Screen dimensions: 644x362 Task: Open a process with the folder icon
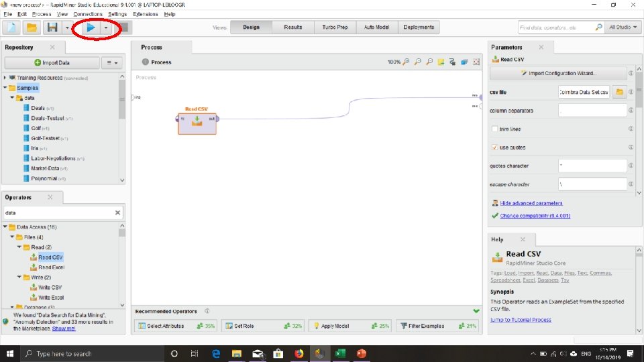[x=32, y=27]
